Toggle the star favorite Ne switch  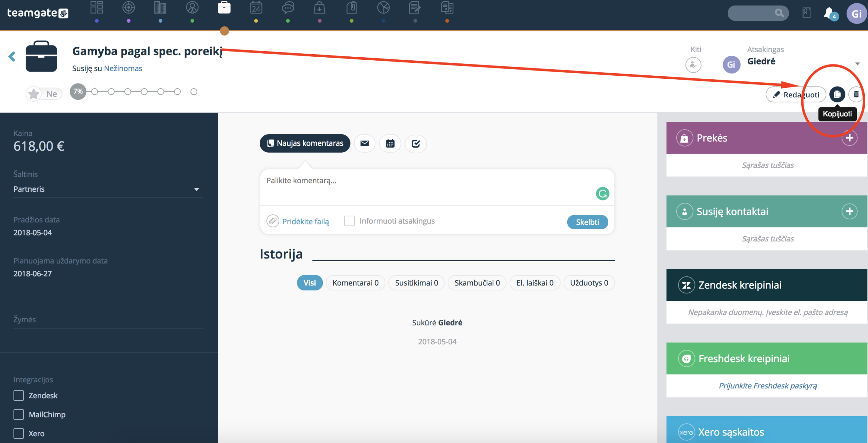click(44, 94)
